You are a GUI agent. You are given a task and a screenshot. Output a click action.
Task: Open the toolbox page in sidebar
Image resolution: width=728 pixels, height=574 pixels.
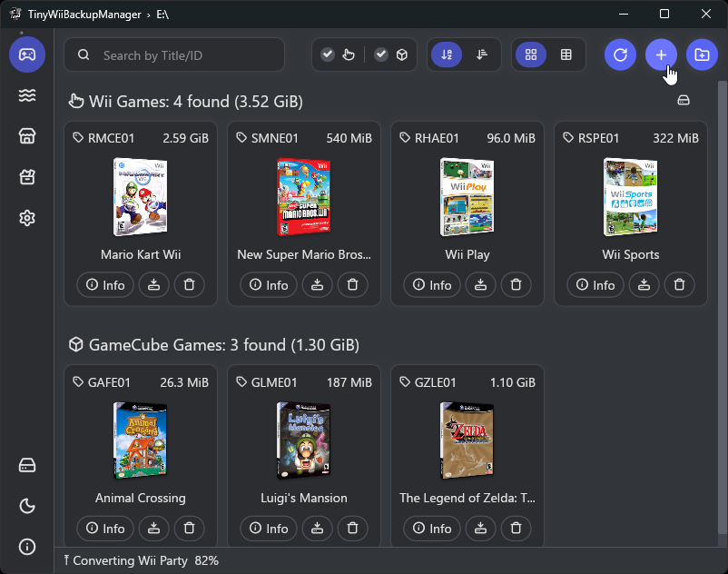click(x=27, y=177)
